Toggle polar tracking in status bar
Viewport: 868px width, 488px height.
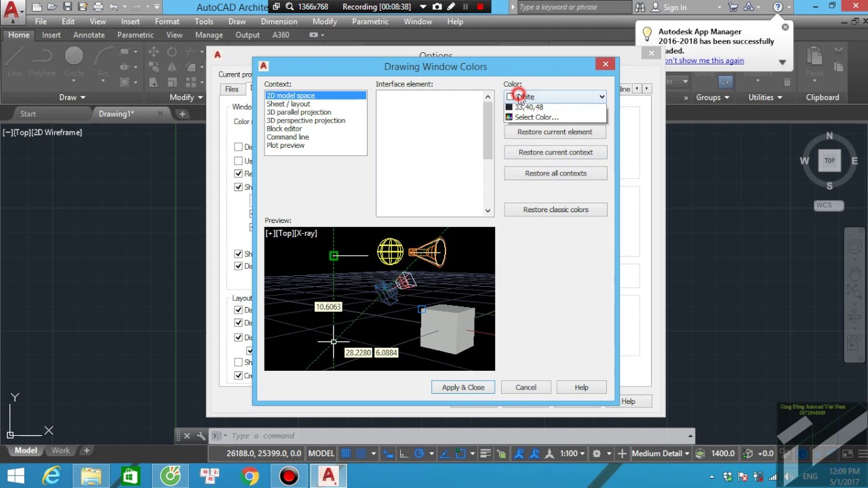(419, 453)
